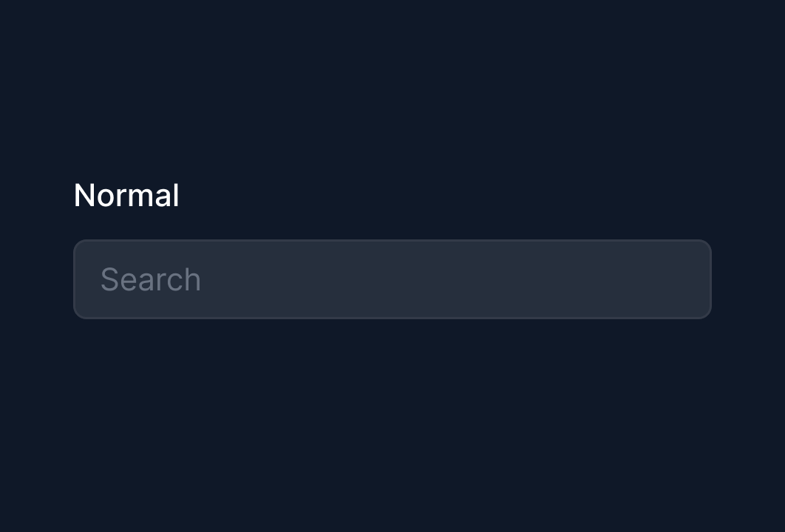Viewport: 785px width, 532px height.
Task: Click the white "Normal" heading text
Action: 126,196
